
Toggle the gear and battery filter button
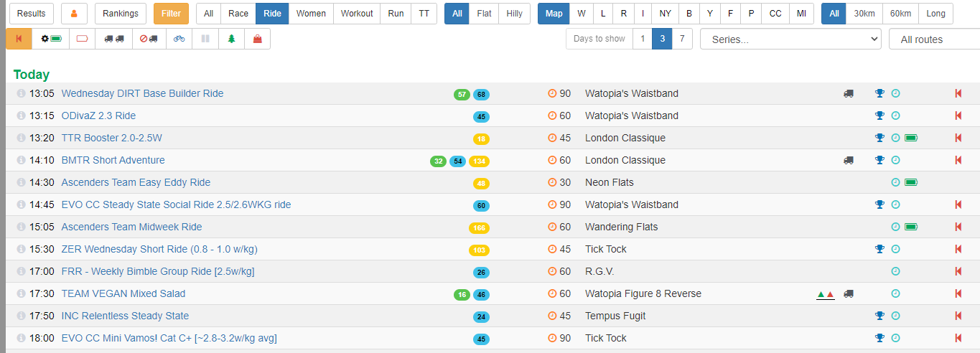pos(50,39)
